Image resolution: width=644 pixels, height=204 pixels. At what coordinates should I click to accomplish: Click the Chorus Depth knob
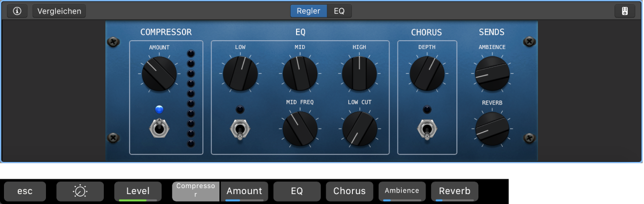(x=427, y=73)
